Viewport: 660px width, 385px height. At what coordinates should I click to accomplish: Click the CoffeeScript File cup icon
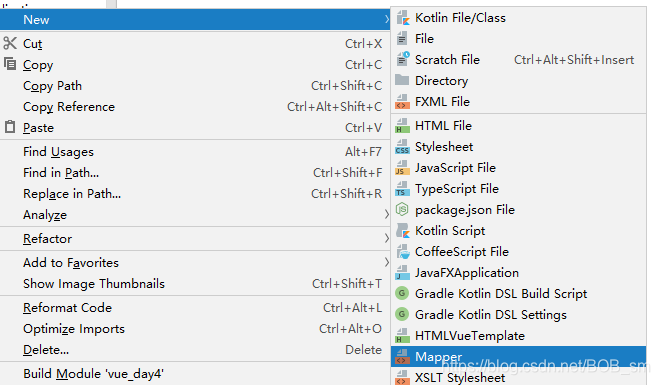(x=403, y=252)
